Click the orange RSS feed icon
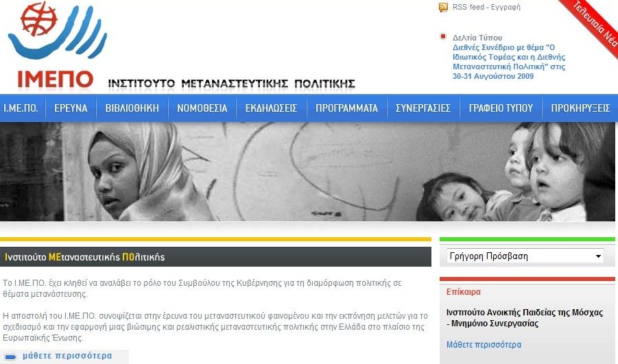This screenshot has width=618, height=364. (x=443, y=8)
